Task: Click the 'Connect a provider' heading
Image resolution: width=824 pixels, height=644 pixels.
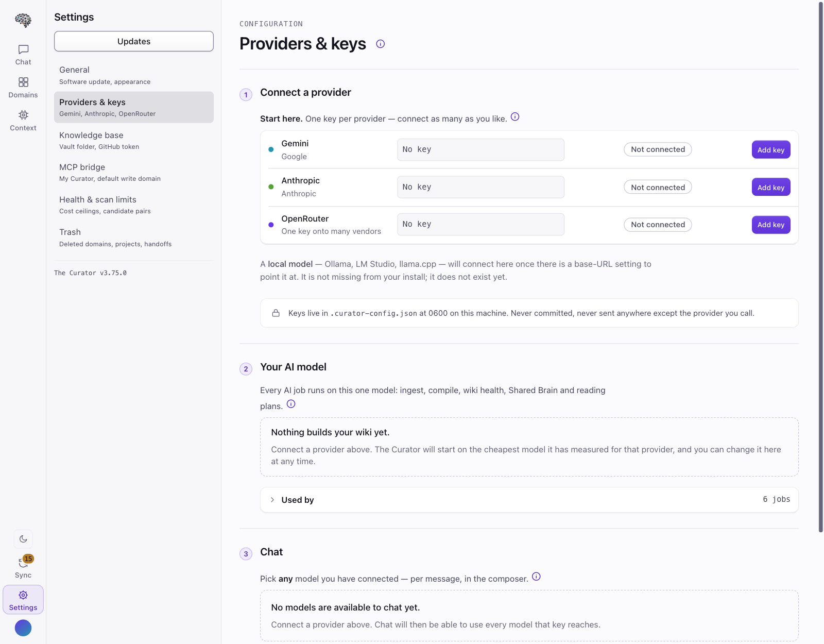Action: (305, 92)
